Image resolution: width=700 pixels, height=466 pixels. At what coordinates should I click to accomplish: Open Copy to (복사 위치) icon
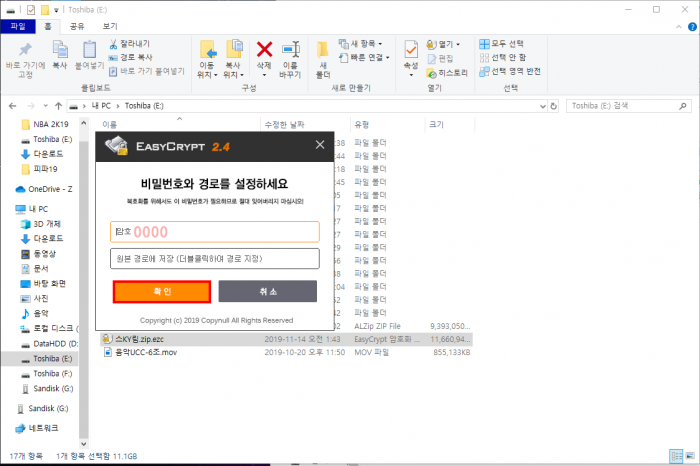pos(234,50)
